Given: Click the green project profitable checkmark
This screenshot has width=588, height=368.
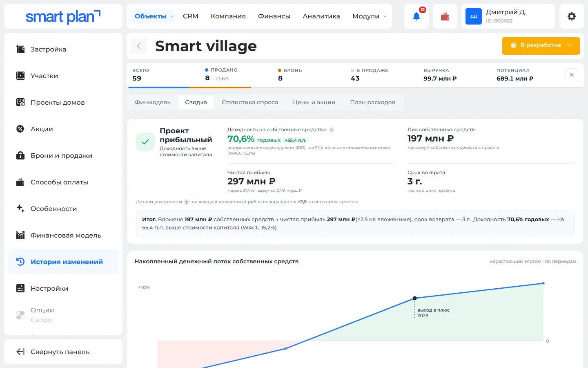Looking at the screenshot, I should pos(145,142).
